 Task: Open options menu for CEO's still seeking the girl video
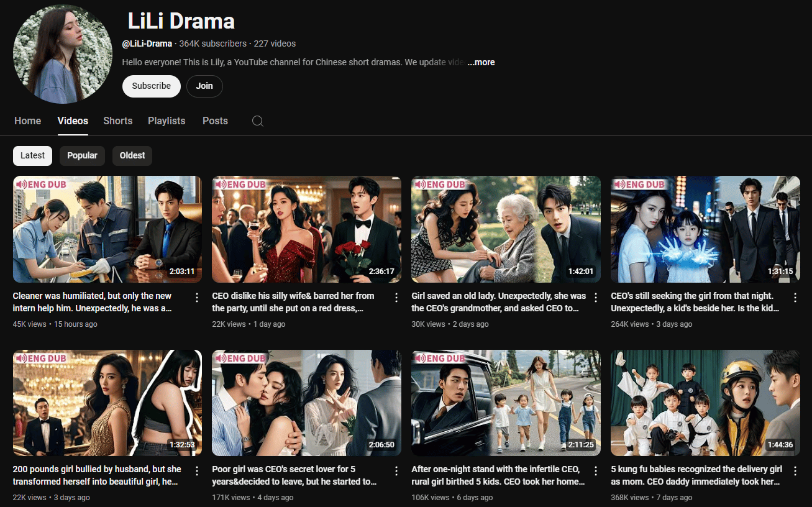point(795,298)
